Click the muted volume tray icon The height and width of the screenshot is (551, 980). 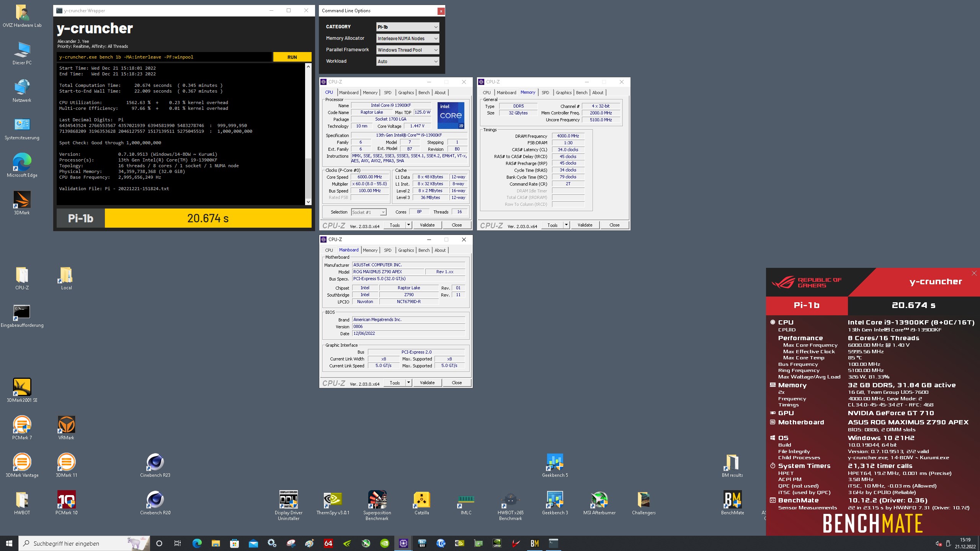[x=938, y=543]
